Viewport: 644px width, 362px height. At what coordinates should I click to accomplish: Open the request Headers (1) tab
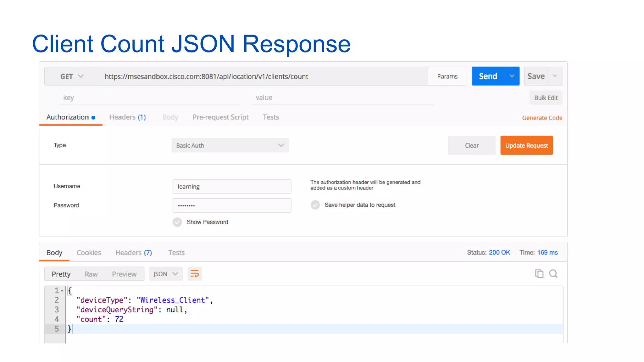(127, 117)
